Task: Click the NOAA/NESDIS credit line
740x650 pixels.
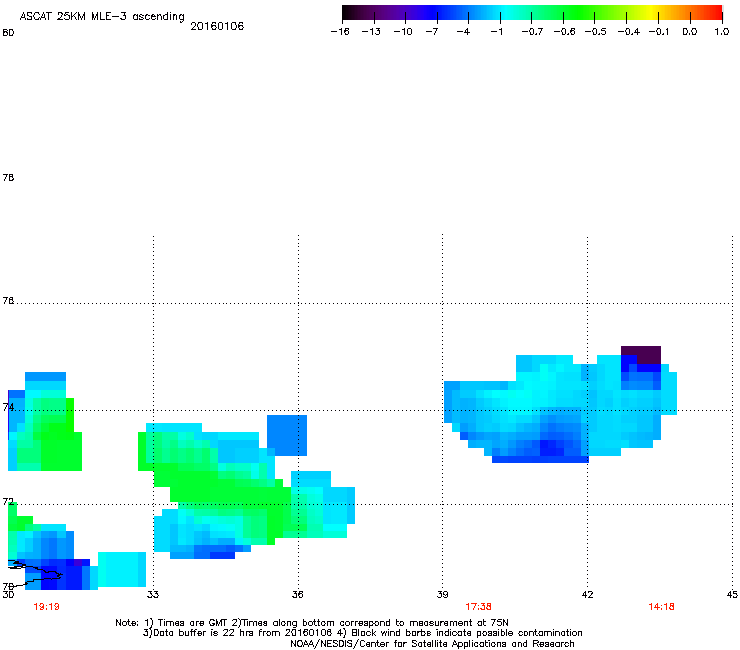Action: [x=432, y=644]
